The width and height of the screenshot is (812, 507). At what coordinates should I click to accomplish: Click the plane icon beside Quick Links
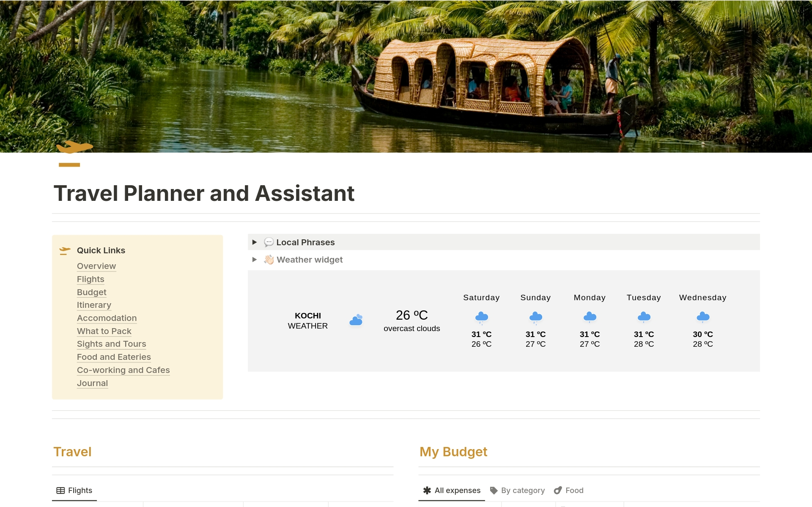tap(65, 251)
